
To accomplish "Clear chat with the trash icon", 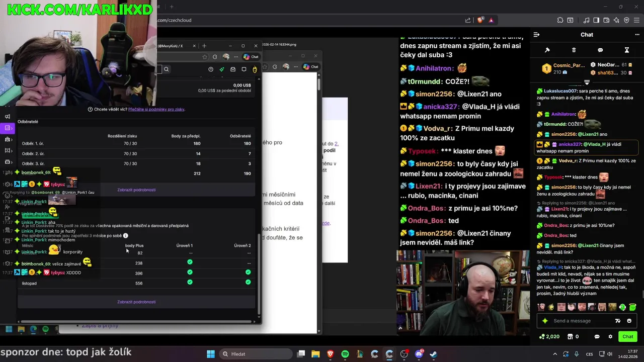I will (574, 50).
